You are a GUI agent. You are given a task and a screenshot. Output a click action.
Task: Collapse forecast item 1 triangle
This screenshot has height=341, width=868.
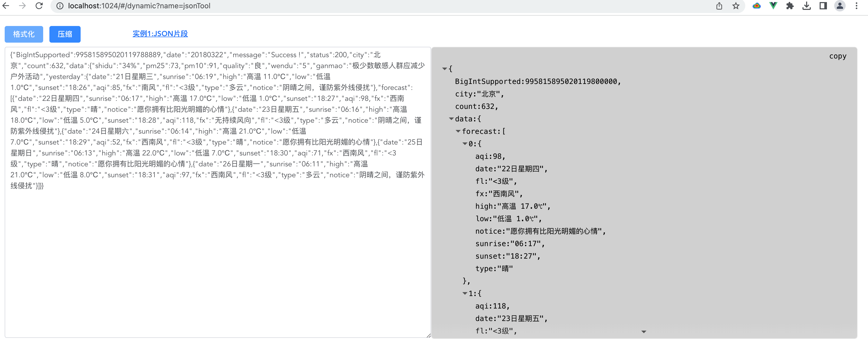click(465, 293)
